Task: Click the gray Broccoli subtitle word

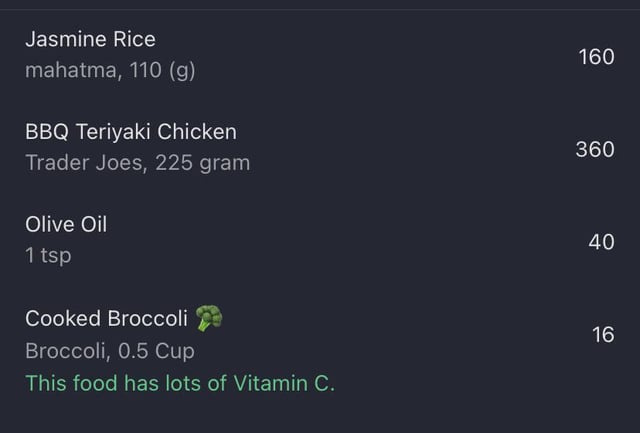Action: tap(68, 351)
